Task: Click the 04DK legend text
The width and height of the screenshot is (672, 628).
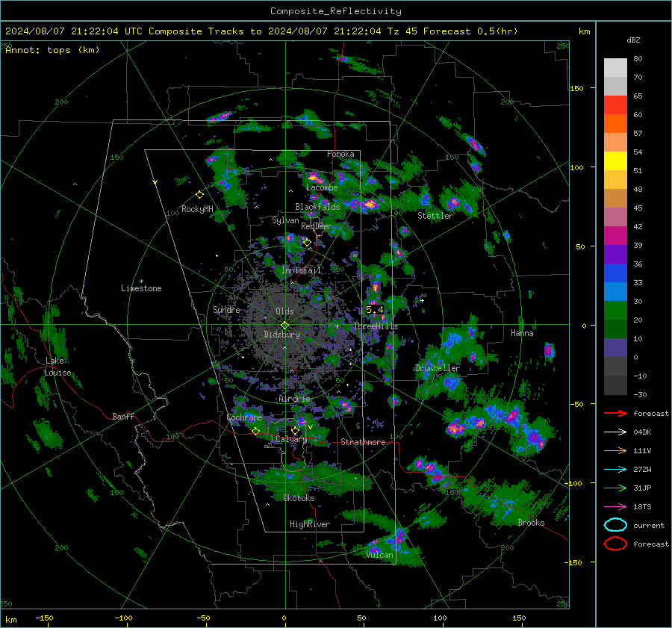Action: click(x=642, y=432)
